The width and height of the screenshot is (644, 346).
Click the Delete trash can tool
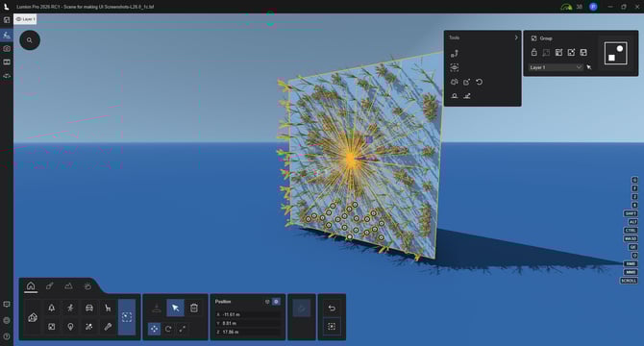(x=194, y=308)
